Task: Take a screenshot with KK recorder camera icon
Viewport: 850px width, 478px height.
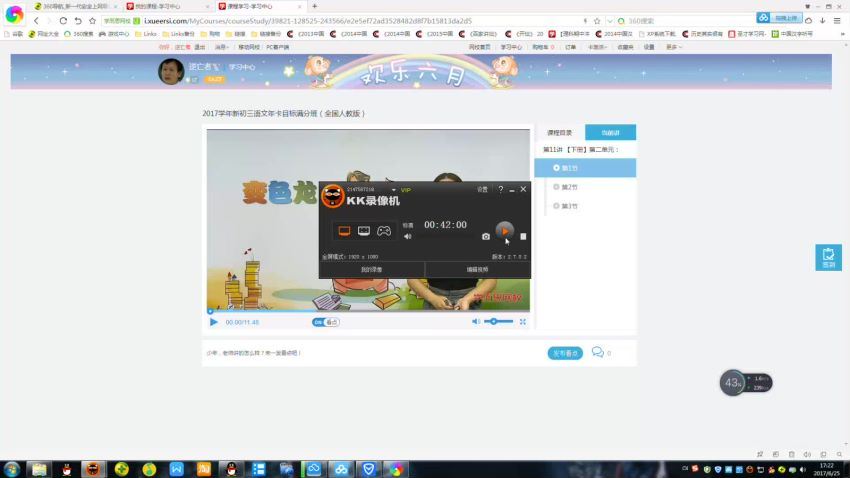Action: click(486, 236)
